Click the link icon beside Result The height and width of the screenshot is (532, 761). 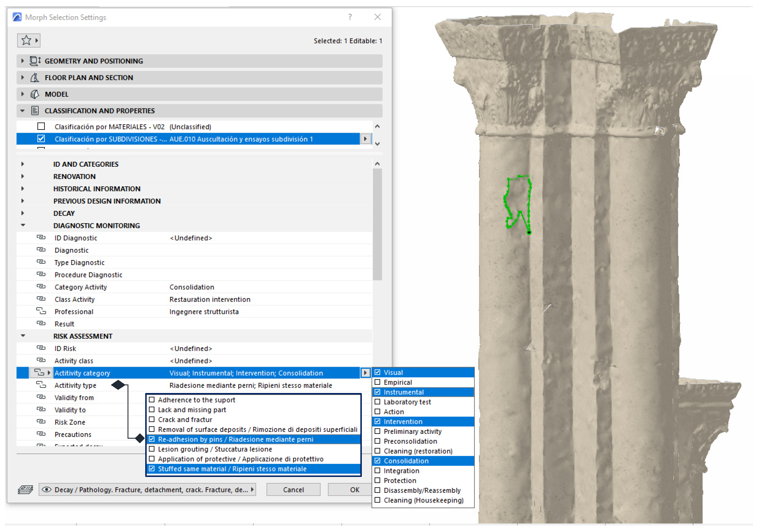(41, 323)
